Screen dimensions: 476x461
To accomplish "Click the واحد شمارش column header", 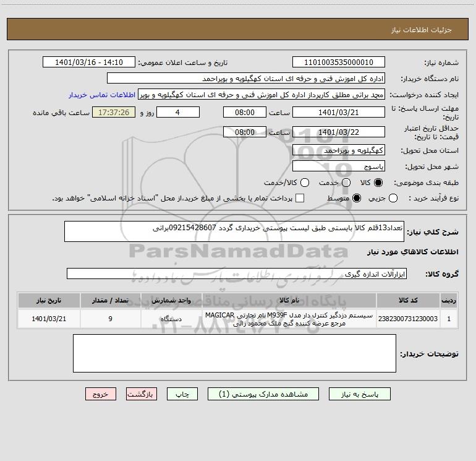I will pos(171,300).
